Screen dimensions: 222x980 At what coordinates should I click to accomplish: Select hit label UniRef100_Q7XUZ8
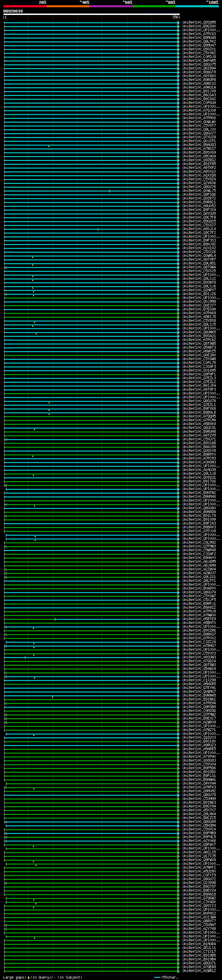coord(199,137)
